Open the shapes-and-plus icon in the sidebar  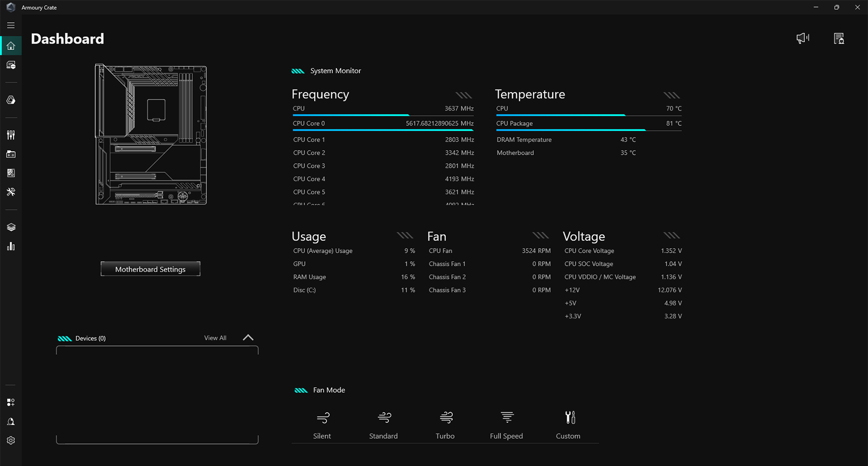11,402
